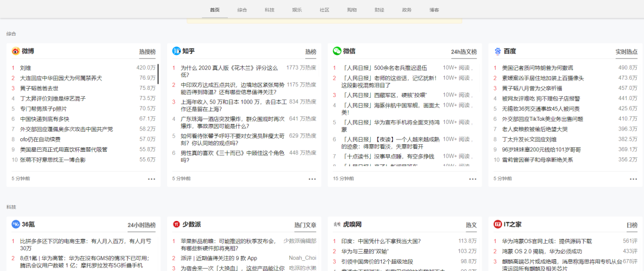Click the 虎嗅网 logo icon
This screenshot has height=271, width=644.
click(x=337, y=225)
